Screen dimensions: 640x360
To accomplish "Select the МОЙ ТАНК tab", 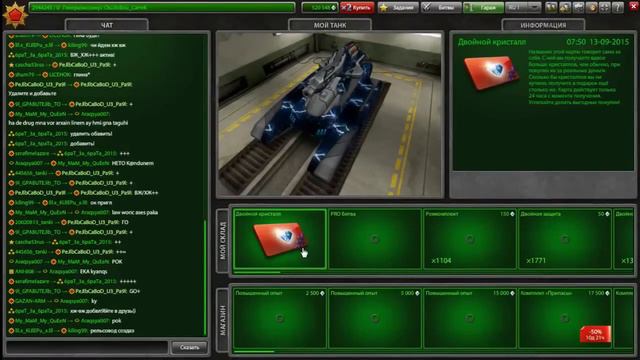I will pyautogui.click(x=330, y=25).
